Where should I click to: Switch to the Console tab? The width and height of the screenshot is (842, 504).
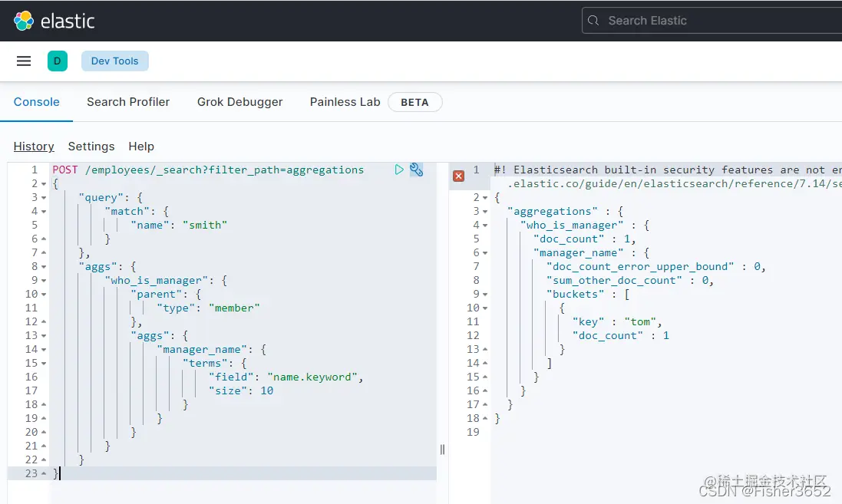click(x=37, y=102)
